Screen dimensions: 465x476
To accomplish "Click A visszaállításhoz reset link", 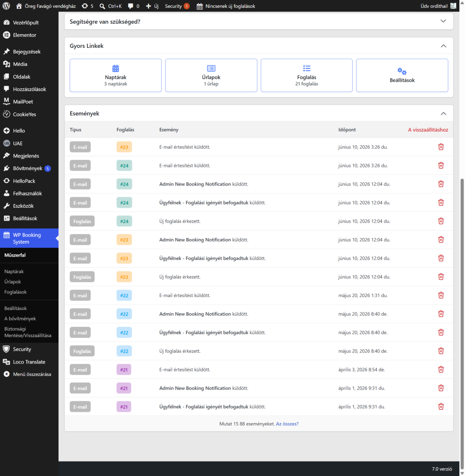I will [x=428, y=130].
